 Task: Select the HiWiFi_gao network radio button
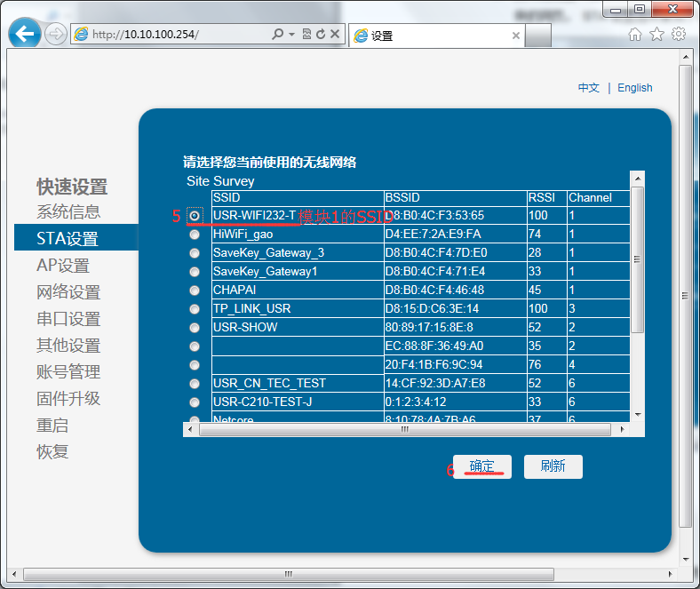(x=195, y=235)
